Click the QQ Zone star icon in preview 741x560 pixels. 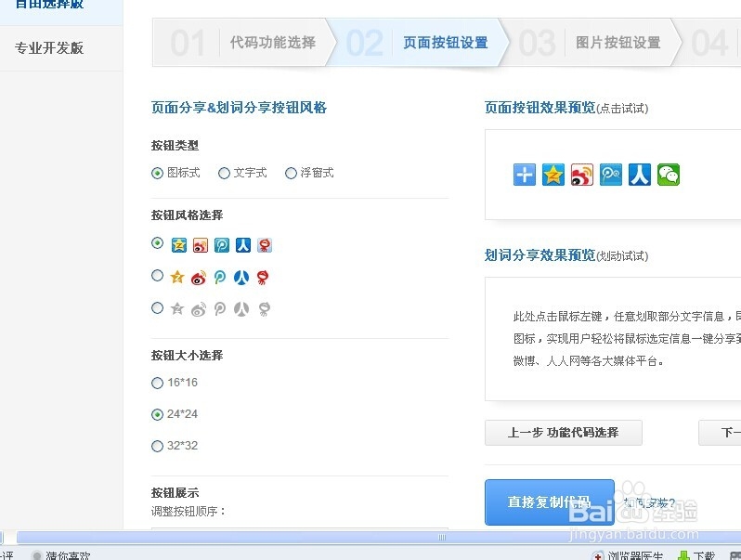(x=553, y=175)
